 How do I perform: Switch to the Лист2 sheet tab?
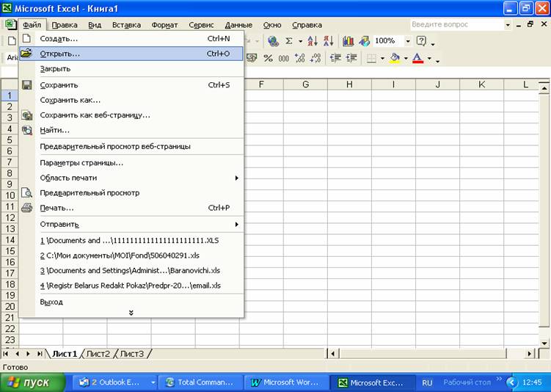(98, 354)
